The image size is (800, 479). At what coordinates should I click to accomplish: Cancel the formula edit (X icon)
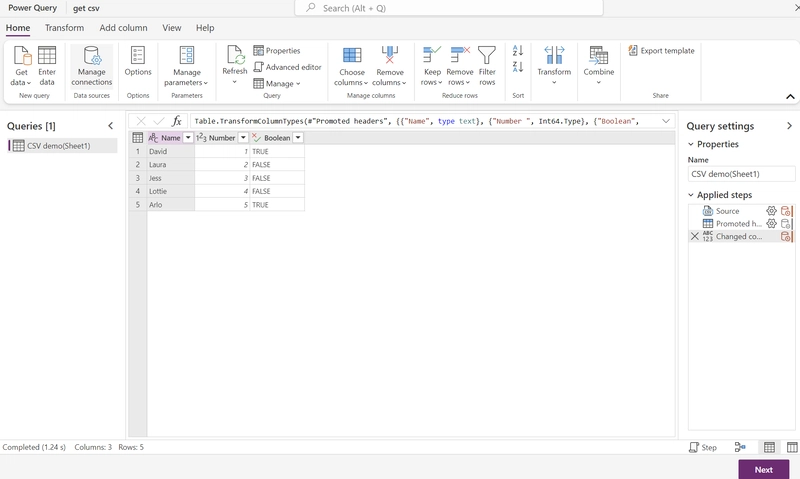coord(141,121)
